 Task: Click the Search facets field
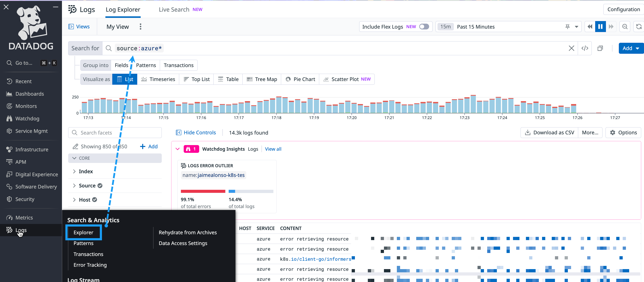[x=115, y=133]
